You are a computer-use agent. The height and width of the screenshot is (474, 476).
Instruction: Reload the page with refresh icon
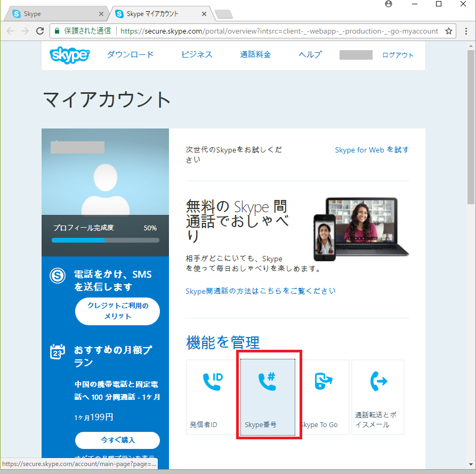[40, 31]
